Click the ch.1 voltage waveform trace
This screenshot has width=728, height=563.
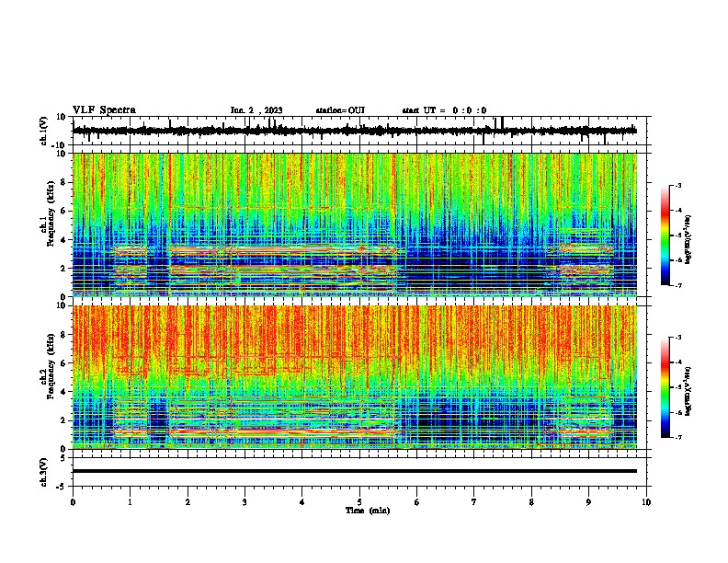tap(355, 131)
